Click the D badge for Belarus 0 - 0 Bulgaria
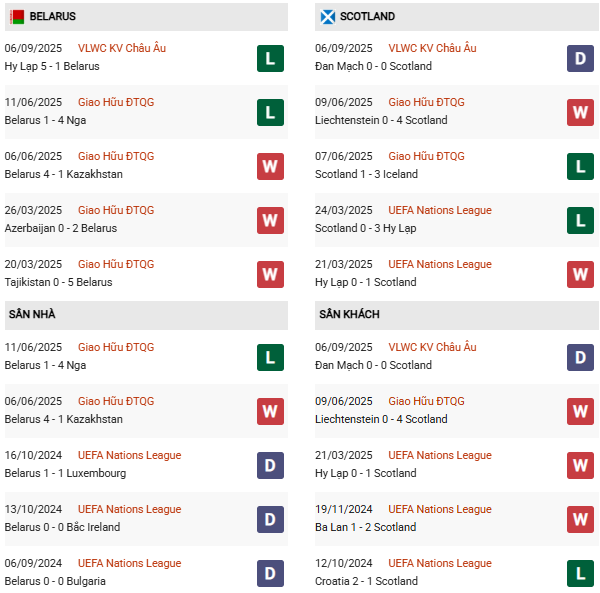Image resolution: width=600 pixels, height=593 pixels. [270, 573]
